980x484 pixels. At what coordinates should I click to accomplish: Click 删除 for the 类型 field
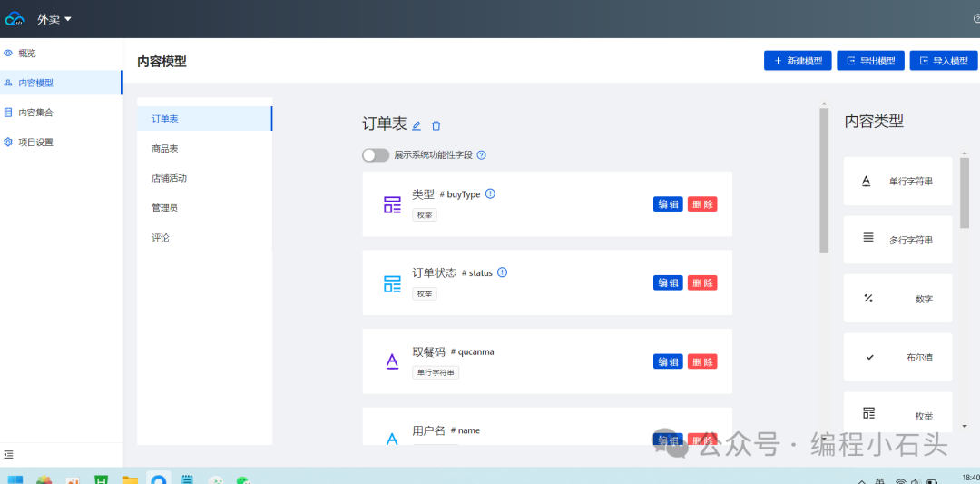click(702, 204)
